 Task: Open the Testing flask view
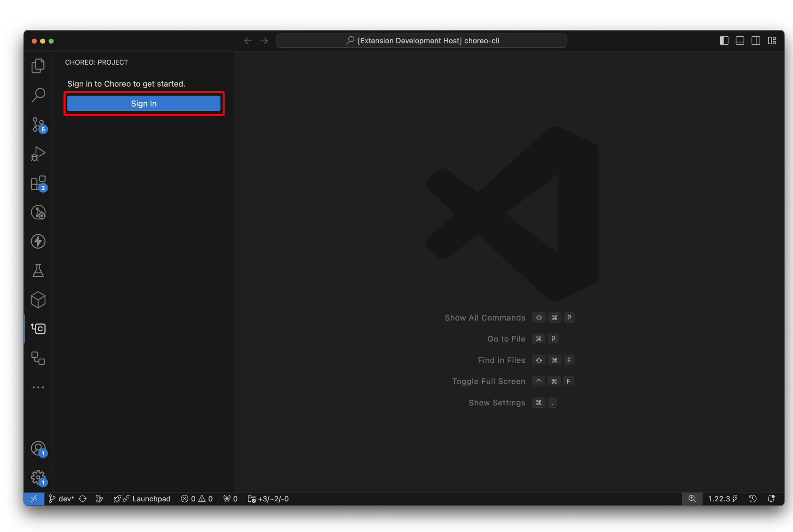tap(38, 271)
